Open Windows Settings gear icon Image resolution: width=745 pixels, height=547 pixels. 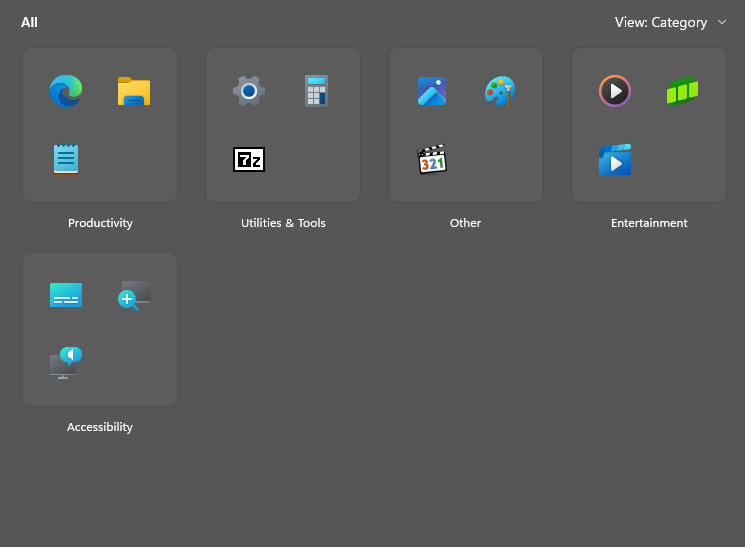point(249,92)
